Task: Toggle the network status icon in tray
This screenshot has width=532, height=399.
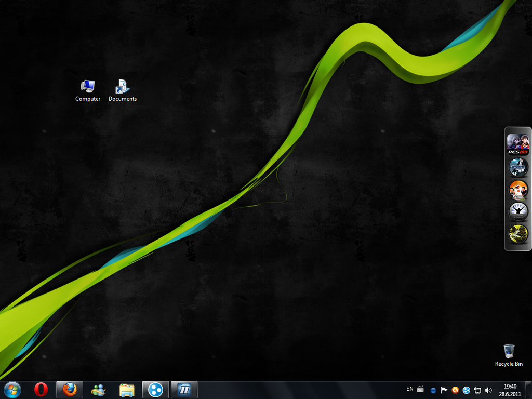Action: click(477, 390)
